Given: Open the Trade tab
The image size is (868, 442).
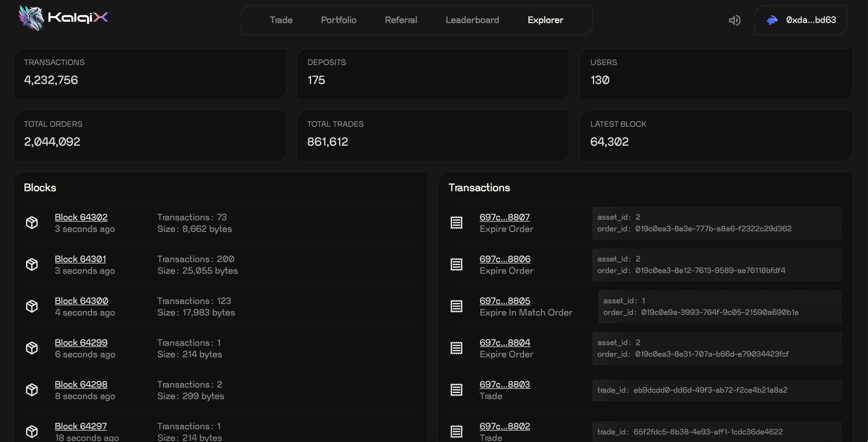Looking at the screenshot, I should click(x=281, y=20).
